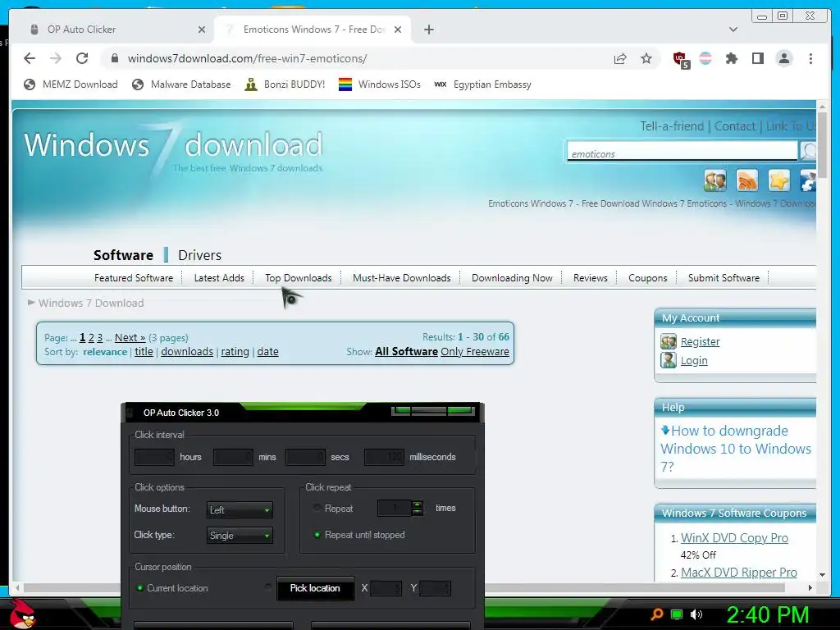Click the address bar URL
The height and width of the screenshot is (630, 840).
point(247,58)
